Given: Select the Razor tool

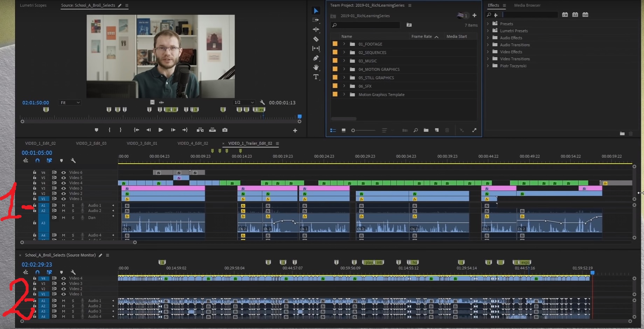Looking at the screenshot, I should (x=316, y=39).
